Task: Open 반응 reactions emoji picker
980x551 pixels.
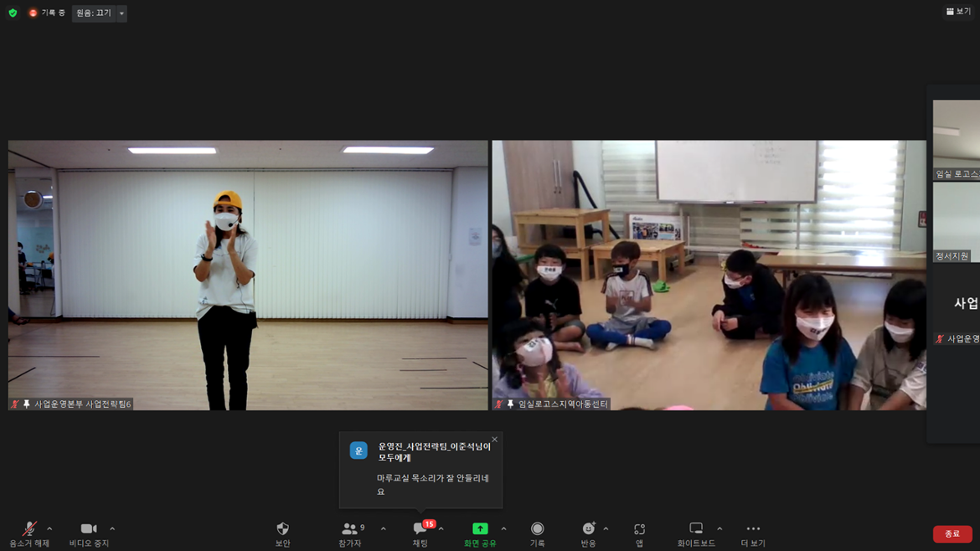Action: pos(588,533)
